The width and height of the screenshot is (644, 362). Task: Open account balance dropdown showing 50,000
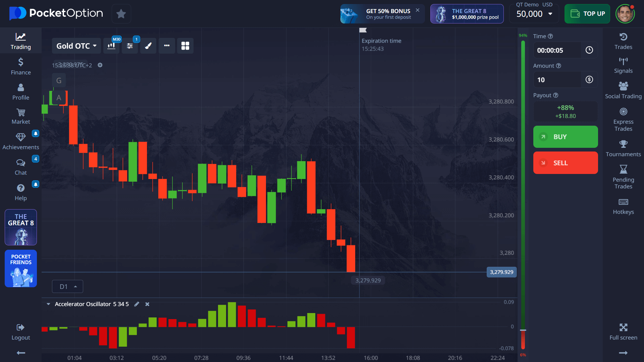(x=534, y=14)
